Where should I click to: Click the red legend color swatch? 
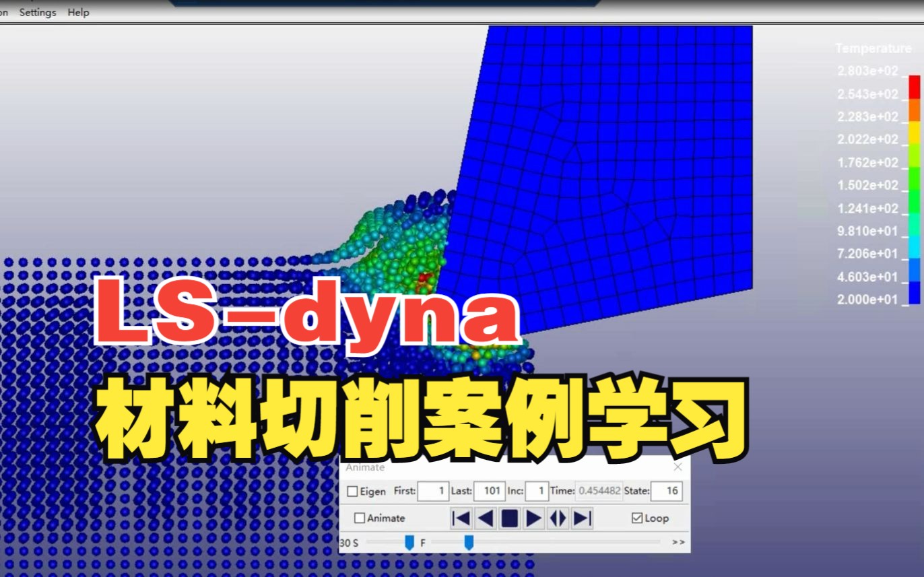point(914,87)
